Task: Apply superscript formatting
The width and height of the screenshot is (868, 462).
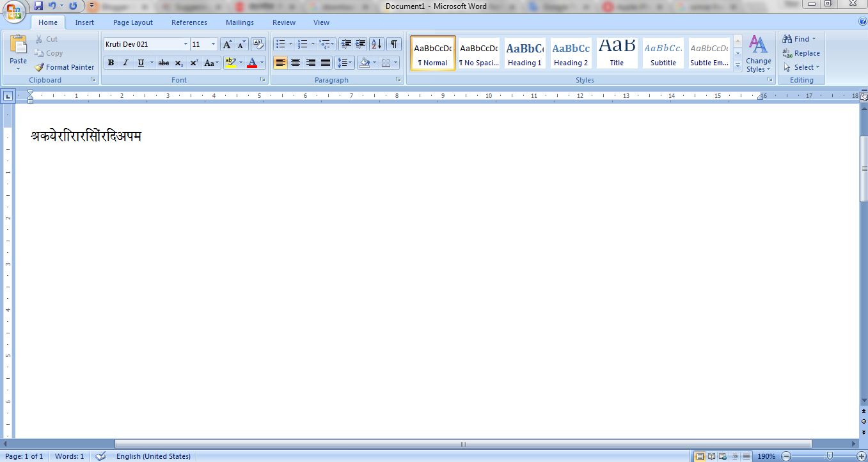Action: coord(194,63)
